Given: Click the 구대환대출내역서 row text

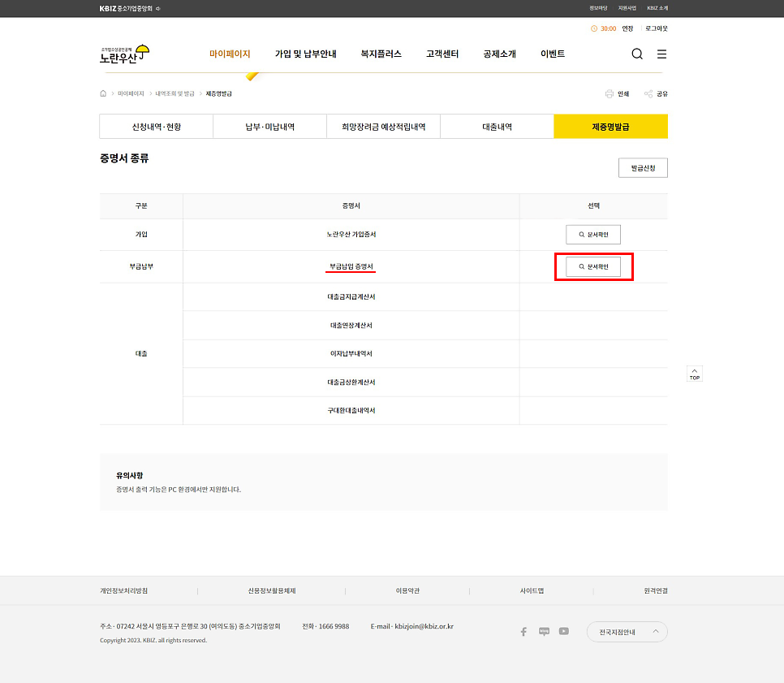Looking at the screenshot, I should 351,411.
